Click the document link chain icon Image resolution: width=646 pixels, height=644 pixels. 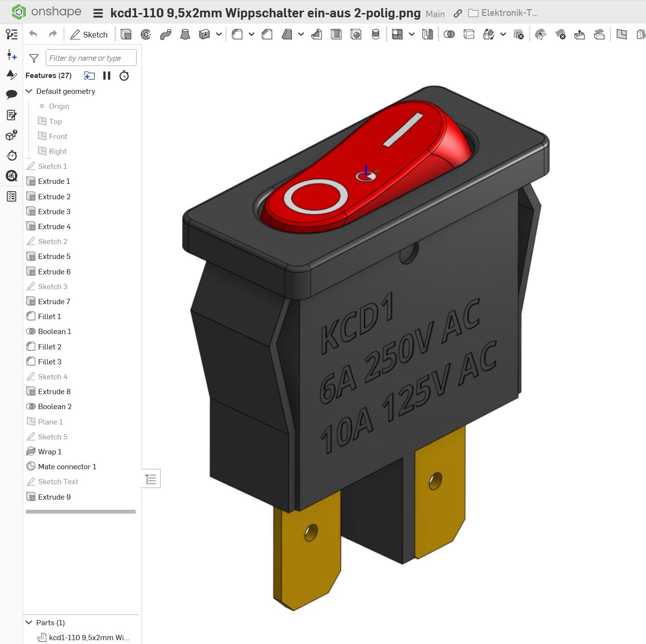click(458, 13)
